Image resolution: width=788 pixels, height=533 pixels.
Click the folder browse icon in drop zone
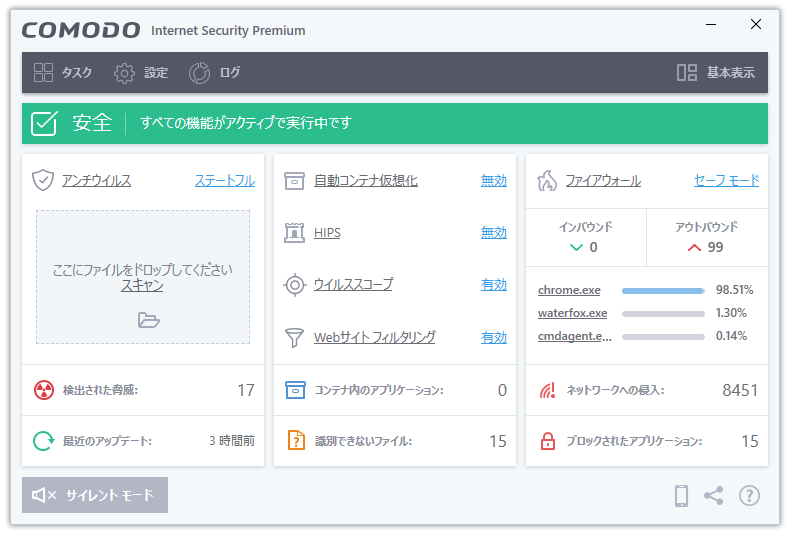click(x=149, y=320)
